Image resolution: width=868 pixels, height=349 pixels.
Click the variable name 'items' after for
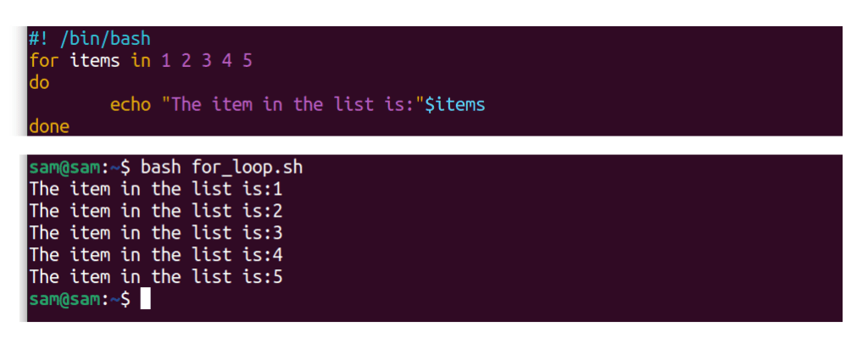[x=95, y=60]
